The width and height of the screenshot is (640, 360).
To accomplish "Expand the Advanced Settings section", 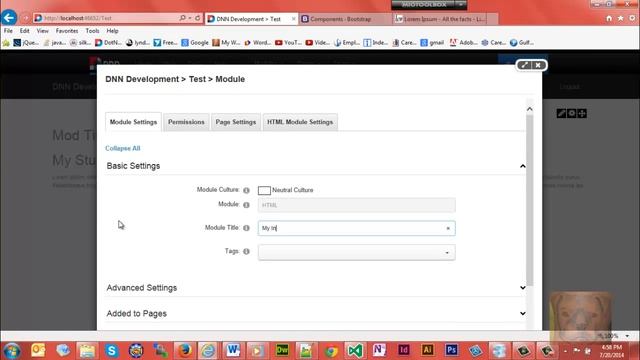I will [522, 288].
